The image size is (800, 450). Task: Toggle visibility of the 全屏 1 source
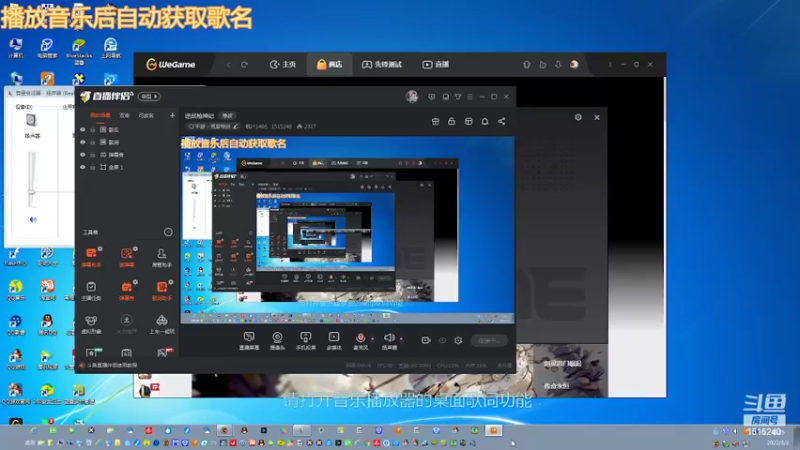coord(83,167)
